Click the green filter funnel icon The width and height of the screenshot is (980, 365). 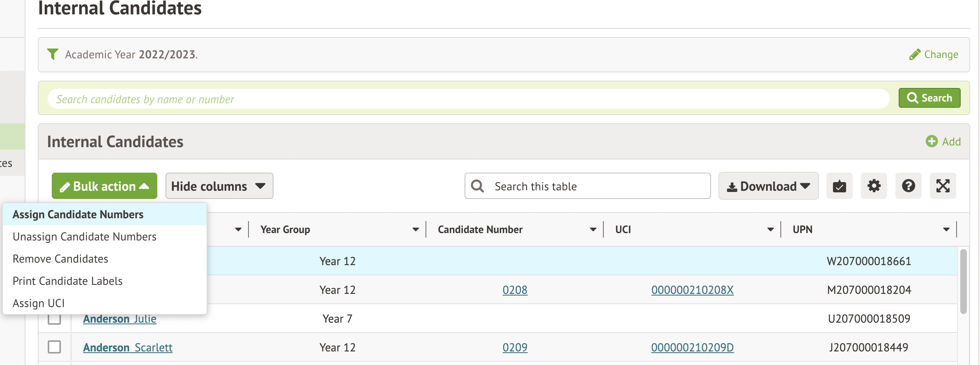pyautogui.click(x=53, y=54)
